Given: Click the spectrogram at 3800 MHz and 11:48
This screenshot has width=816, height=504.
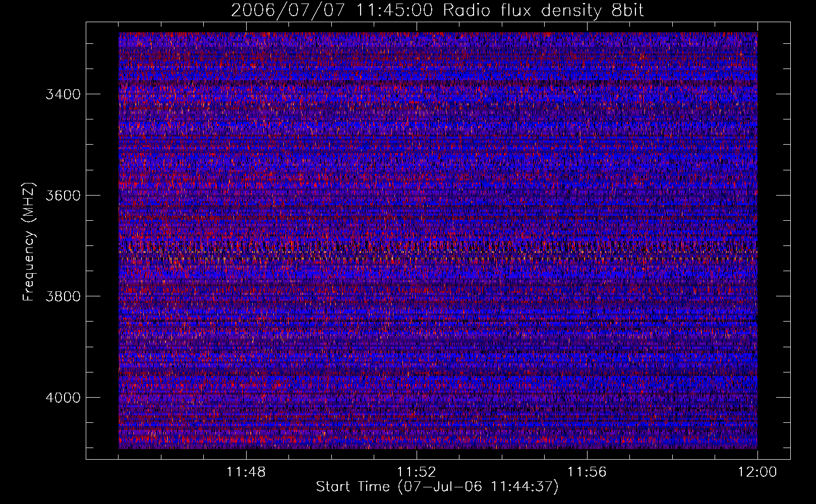Looking at the screenshot, I should tap(246, 296).
